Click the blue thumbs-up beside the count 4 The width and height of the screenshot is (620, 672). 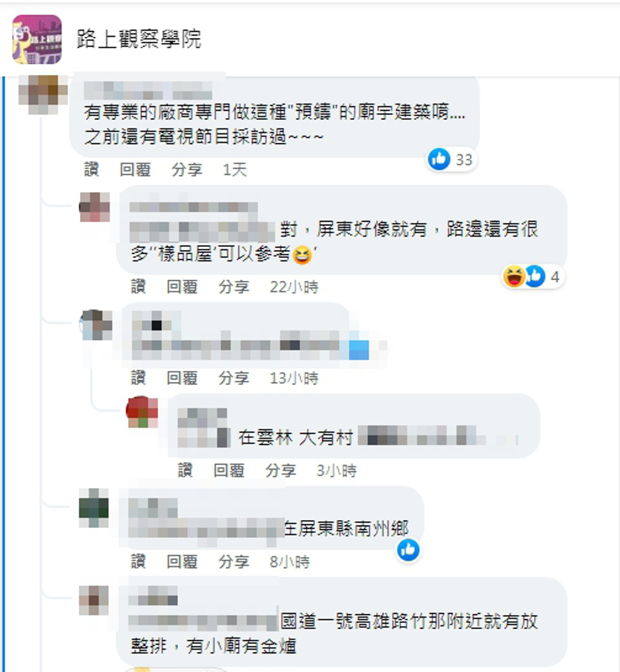click(x=535, y=277)
